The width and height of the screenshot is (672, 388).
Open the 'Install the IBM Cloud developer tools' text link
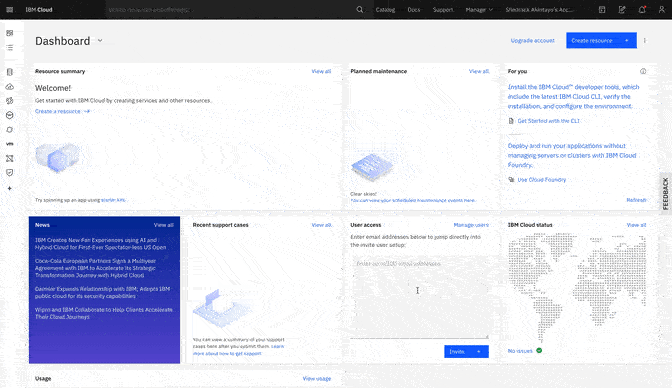coord(573,96)
